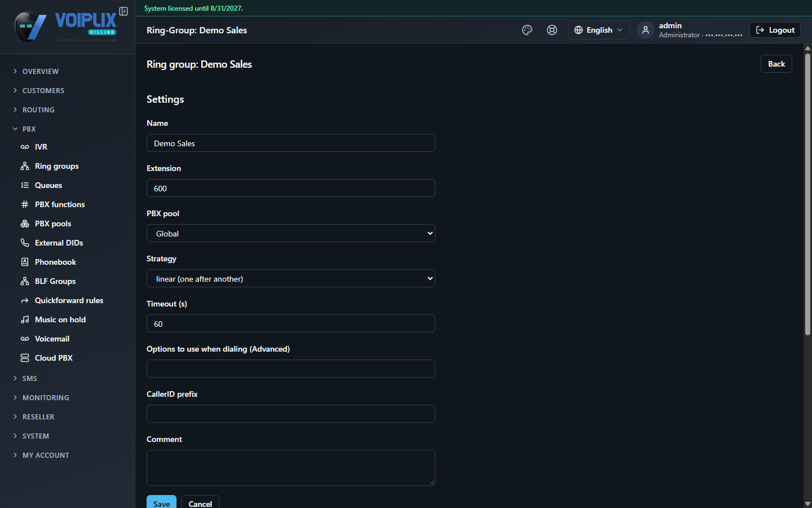Click the page vertical scrollbar
This screenshot has height=508, width=812.
click(807, 195)
